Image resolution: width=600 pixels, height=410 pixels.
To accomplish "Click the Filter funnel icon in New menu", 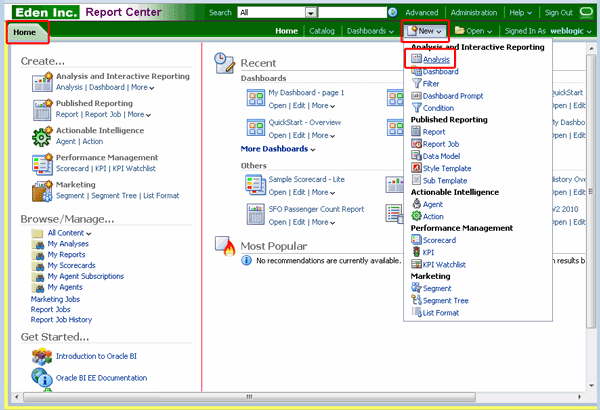I will (416, 83).
